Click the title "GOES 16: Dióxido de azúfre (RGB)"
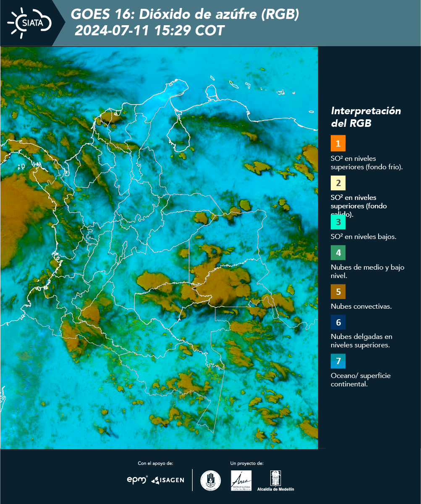Screen dimensions: 421x504 coord(185,15)
